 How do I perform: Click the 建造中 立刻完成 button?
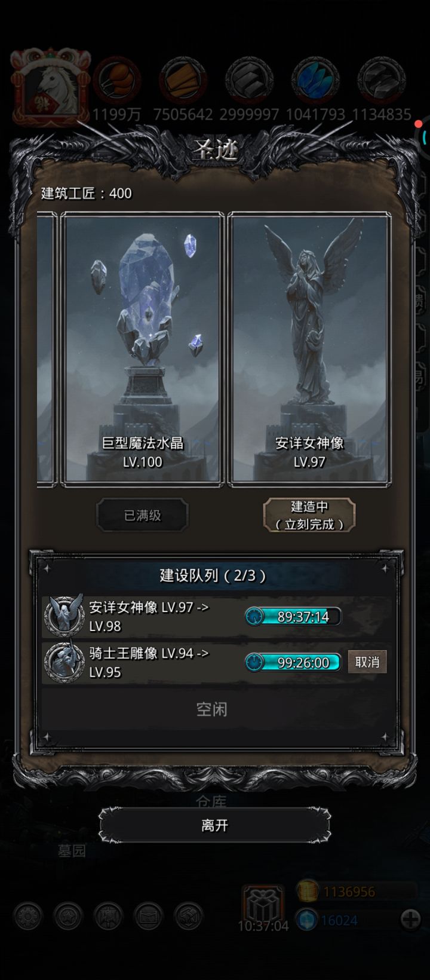(x=309, y=515)
